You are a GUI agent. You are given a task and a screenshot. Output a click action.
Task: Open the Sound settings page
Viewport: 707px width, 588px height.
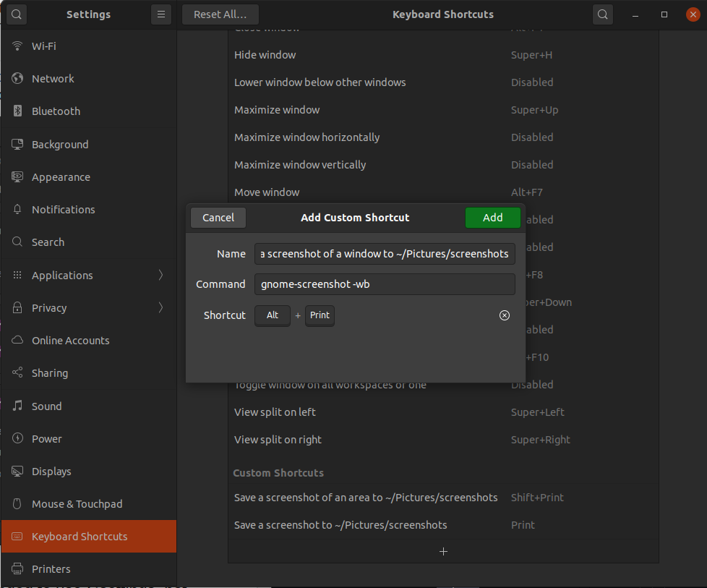pos(48,406)
